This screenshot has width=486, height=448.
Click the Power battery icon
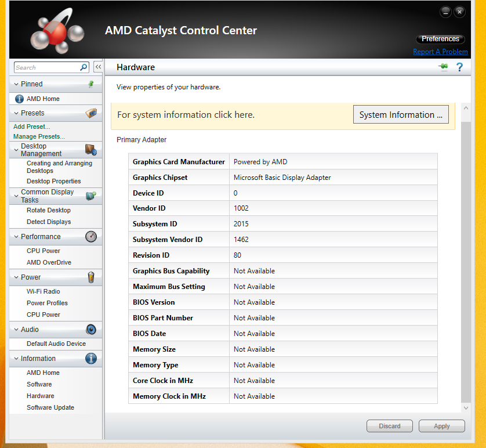point(91,277)
